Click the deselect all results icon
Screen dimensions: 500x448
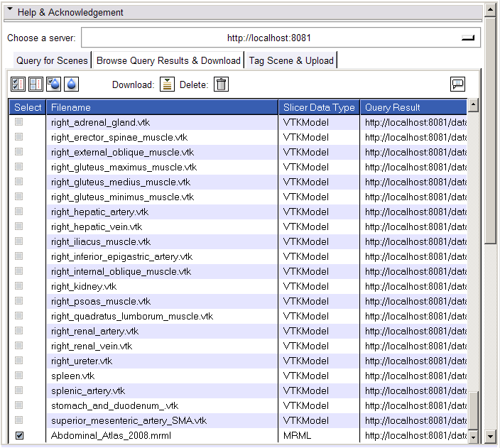[x=36, y=84]
